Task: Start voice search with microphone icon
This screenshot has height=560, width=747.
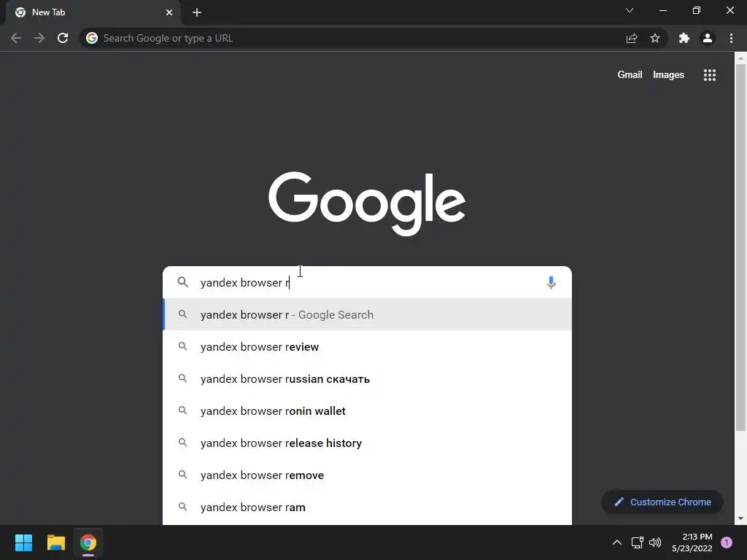Action: point(551,283)
